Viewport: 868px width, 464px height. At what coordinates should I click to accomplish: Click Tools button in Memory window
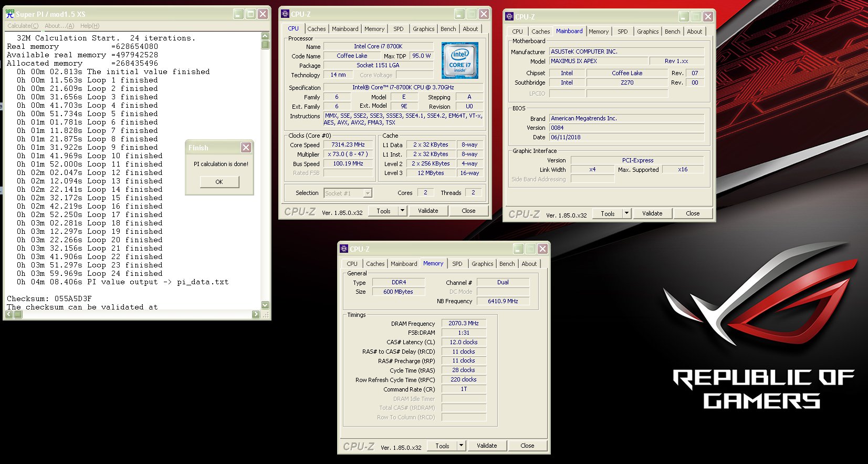pyautogui.click(x=443, y=446)
